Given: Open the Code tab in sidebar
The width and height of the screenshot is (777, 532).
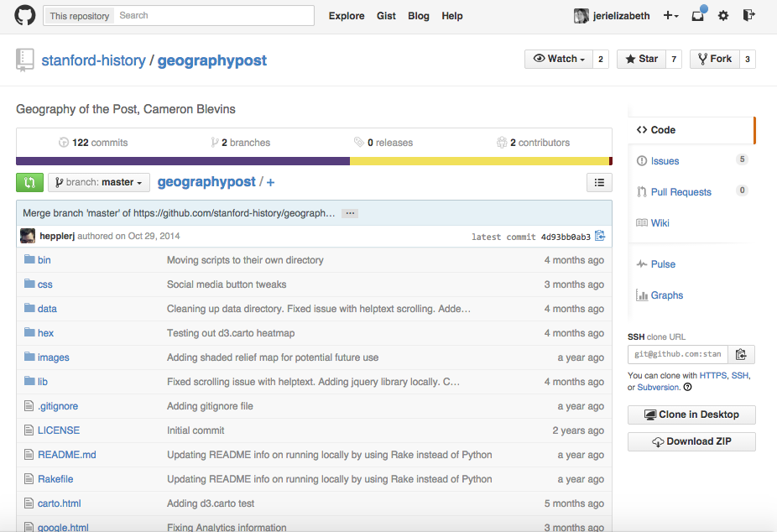Looking at the screenshot, I should point(691,130).
